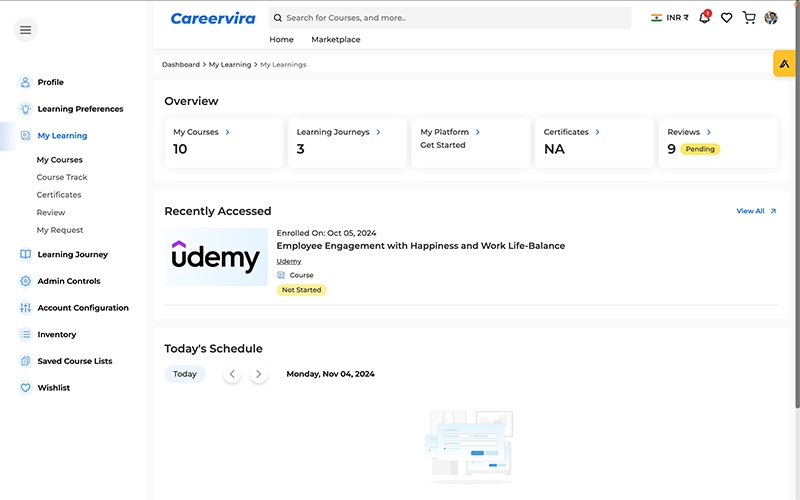Screen dimensions: 800x500
Task: Open Admin Controls in sidebar
Action: pyautogui.click(x=68, y=281)
